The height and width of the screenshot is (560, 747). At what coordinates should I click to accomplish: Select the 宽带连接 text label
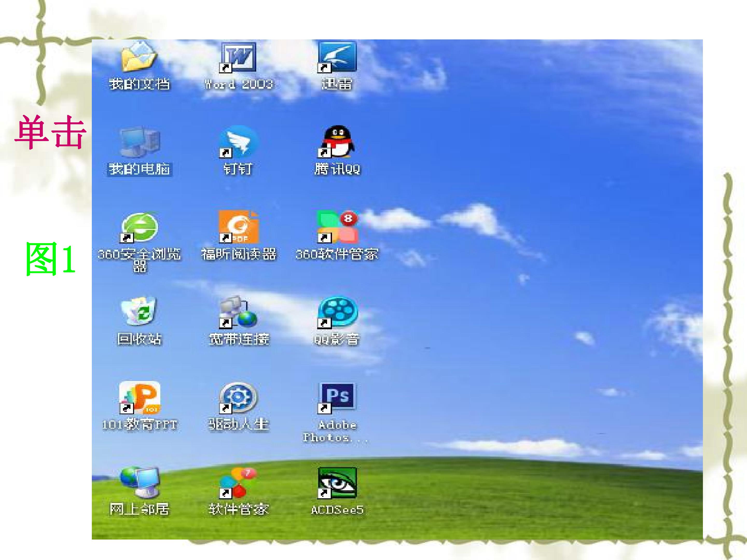239,339
